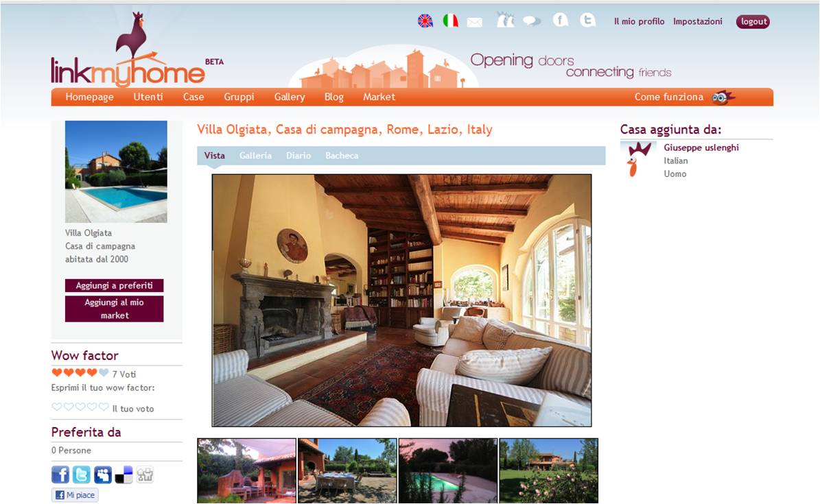Go to Market in navigation bar
The image size is (820, 504).
(x=379, y=97)
